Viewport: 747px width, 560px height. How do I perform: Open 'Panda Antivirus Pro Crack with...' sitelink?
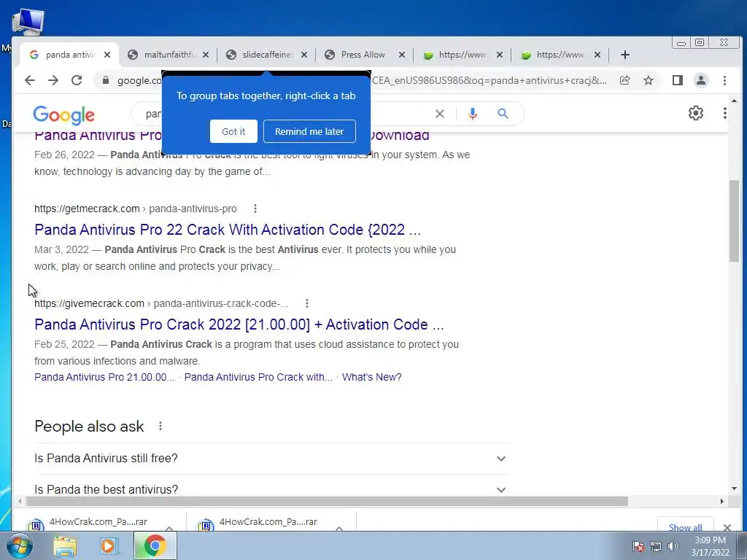258,377
